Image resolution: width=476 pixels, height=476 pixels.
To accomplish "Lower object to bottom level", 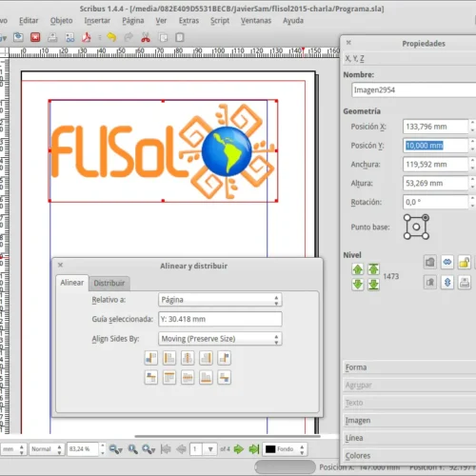I will 373,285.
